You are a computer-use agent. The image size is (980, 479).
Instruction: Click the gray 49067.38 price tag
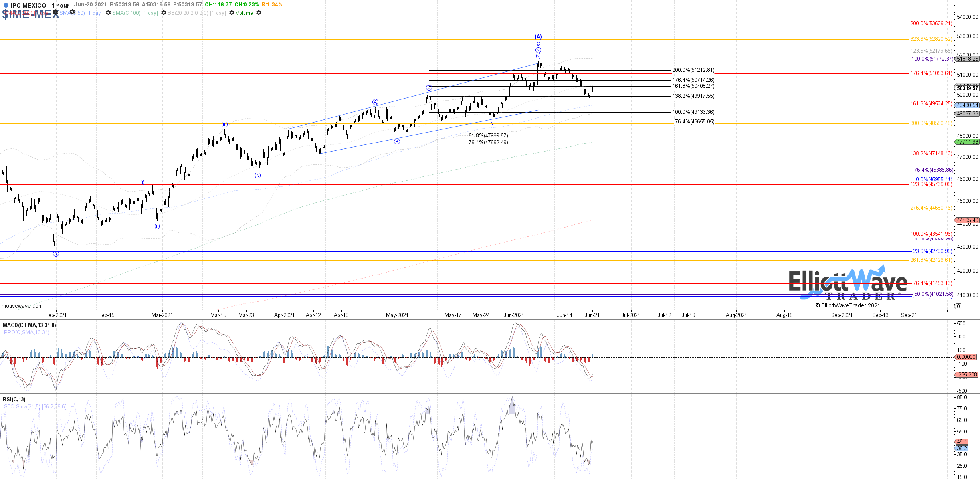tap(968, 113)
